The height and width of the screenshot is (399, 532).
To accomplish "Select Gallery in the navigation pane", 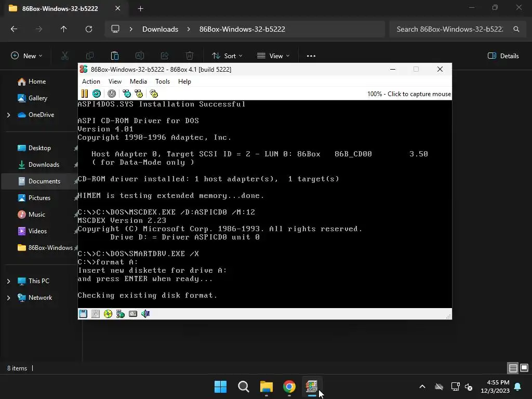I will 37,98.
